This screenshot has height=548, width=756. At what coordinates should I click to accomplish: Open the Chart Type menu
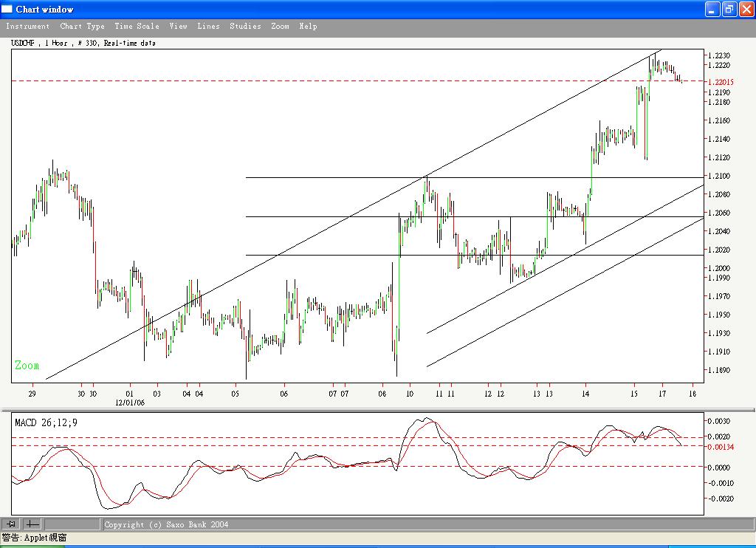pyautogui.click(x=82, y=26)
